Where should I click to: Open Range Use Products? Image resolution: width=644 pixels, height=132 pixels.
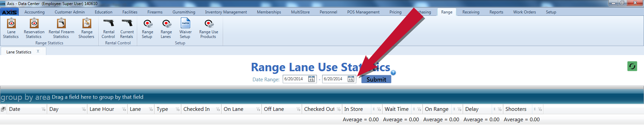208,29
